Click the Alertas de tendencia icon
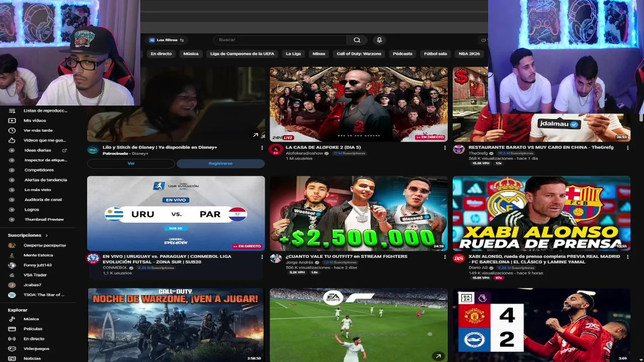 [x=12, y=180]
